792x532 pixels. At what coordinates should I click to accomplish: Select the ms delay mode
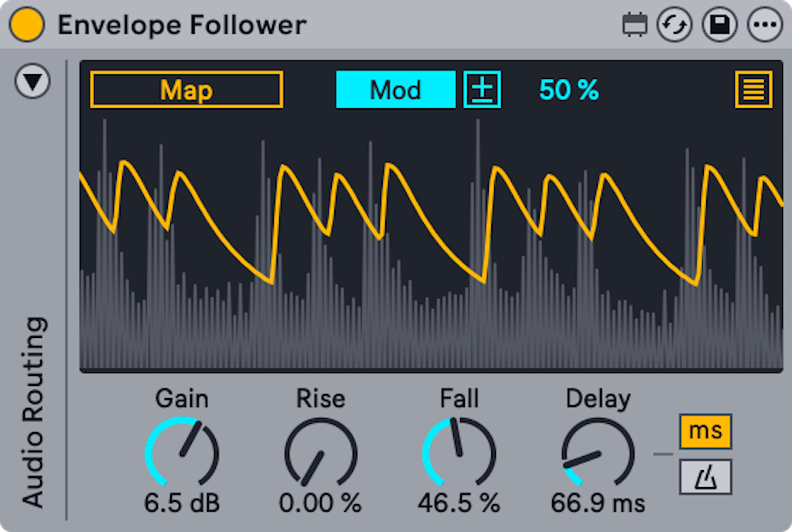(705, 431)
